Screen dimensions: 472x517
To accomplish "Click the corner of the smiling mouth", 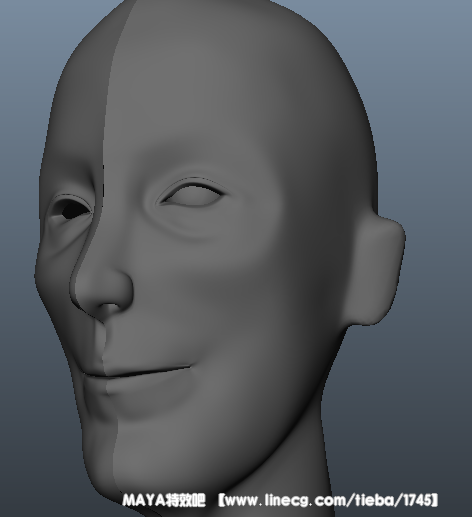I will (187, 367).
